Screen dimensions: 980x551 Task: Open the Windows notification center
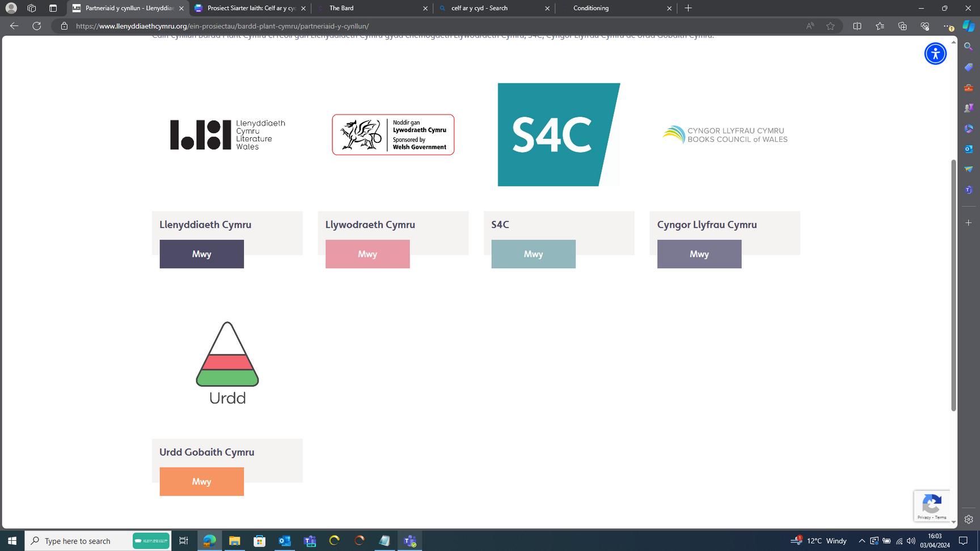963,541
